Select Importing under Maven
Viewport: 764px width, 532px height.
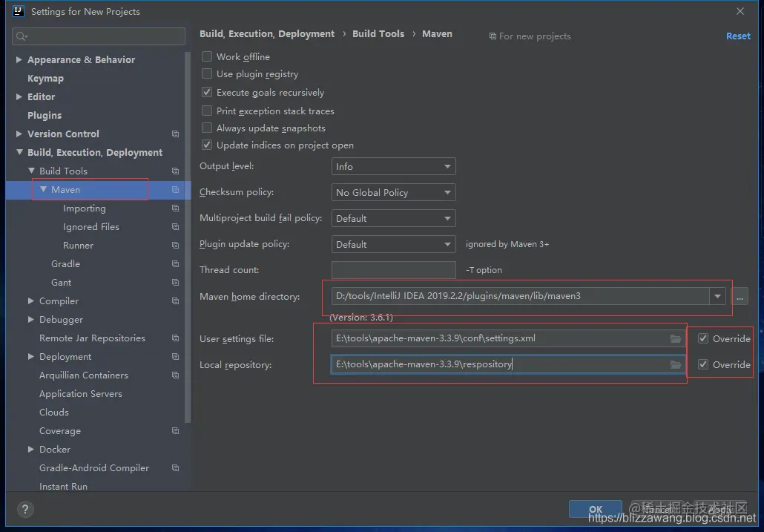point(85,208)
